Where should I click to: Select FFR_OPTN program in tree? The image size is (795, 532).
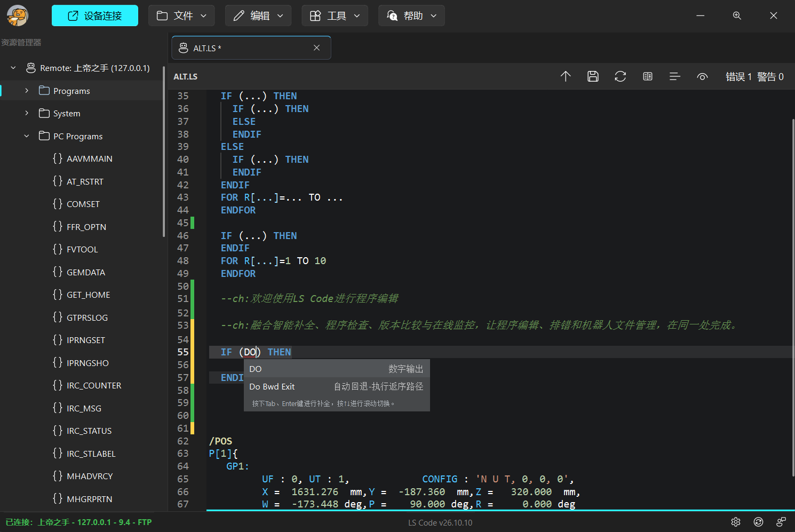coord(86,227)
